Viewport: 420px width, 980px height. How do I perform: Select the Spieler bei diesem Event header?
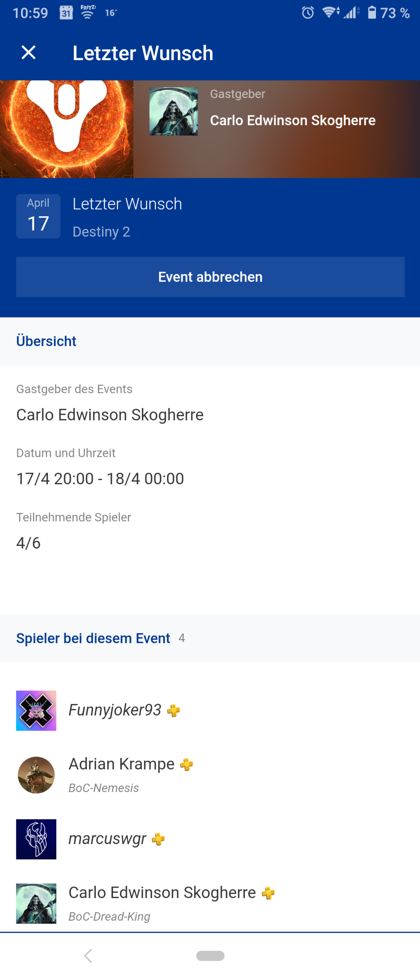[x=93, y=638]
